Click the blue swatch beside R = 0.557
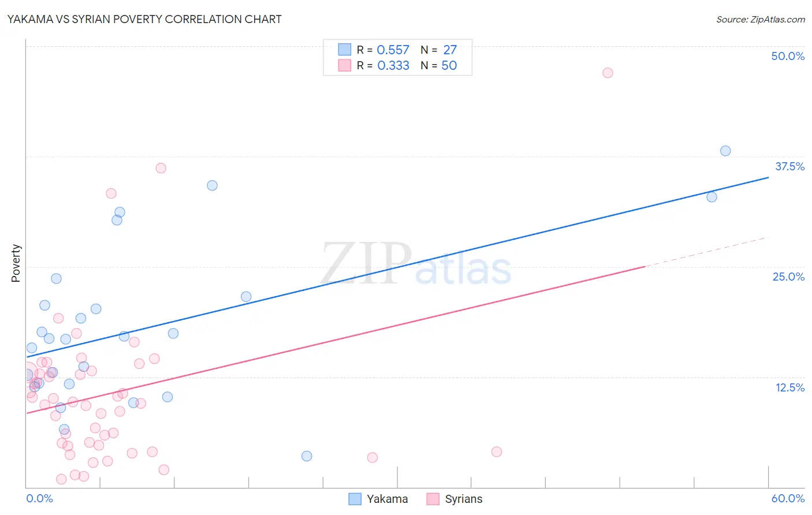Image resolution: width=812 pixels, height=515 pixels. point(345,50)
